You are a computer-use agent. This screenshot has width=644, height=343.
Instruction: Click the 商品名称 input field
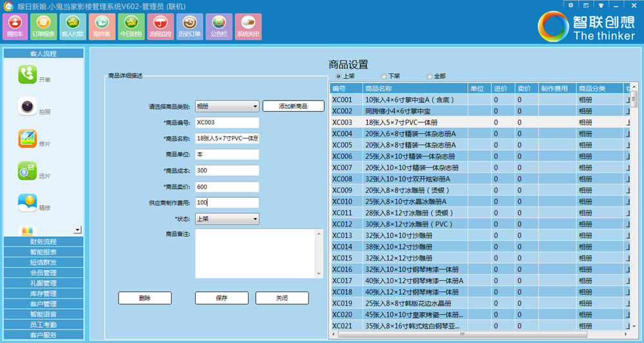tap(227, 138)
